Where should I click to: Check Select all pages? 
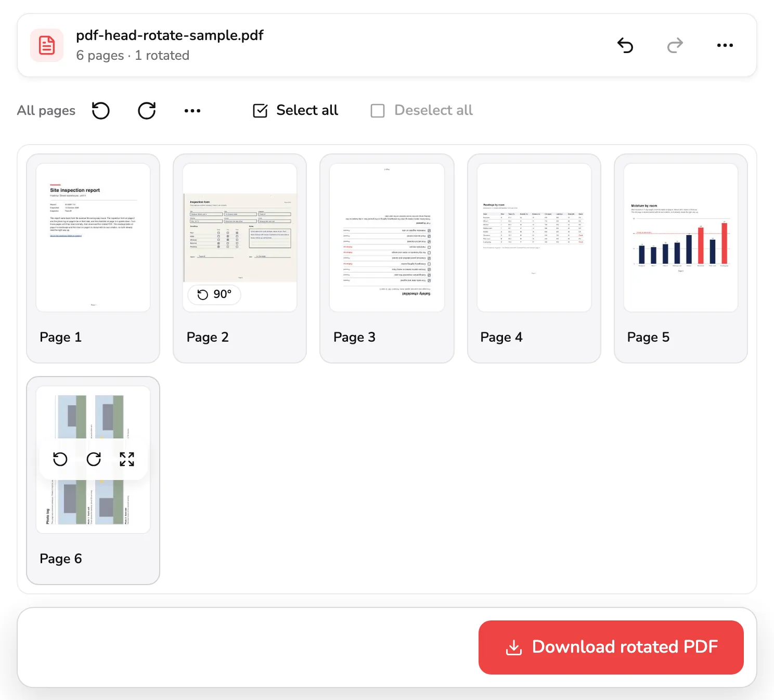(295, 110)
